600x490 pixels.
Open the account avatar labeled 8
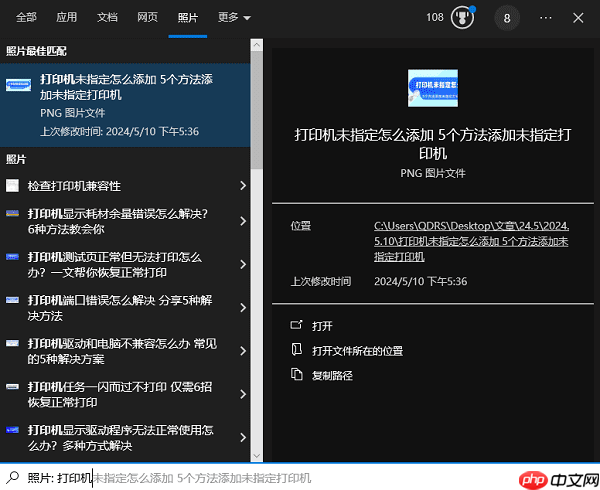click(507, 18)
